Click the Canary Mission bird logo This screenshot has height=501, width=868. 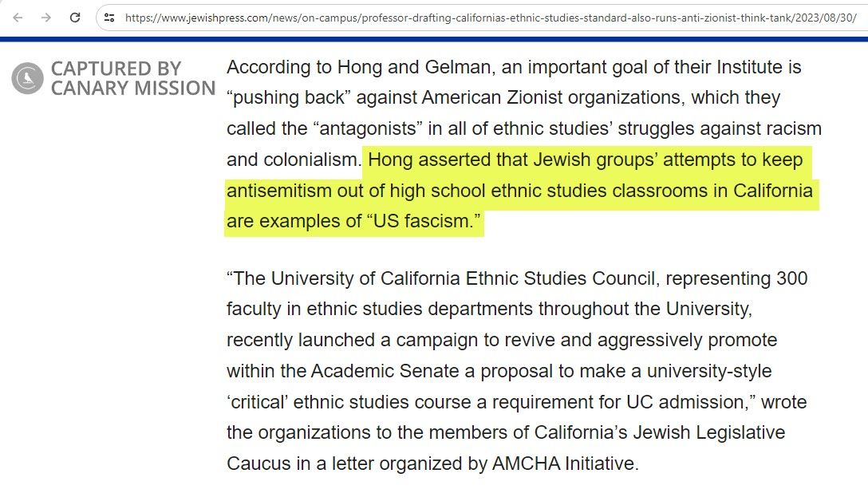[x=27, y=78]
